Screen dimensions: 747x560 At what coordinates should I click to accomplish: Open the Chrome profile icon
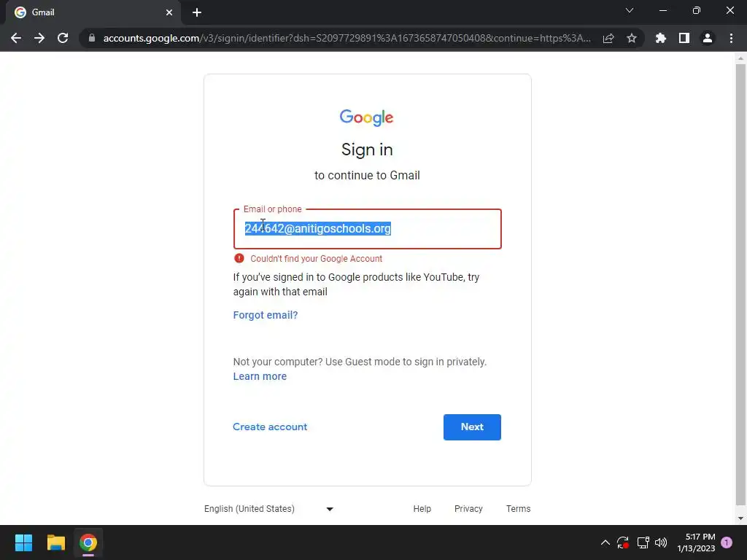point(708,38)
